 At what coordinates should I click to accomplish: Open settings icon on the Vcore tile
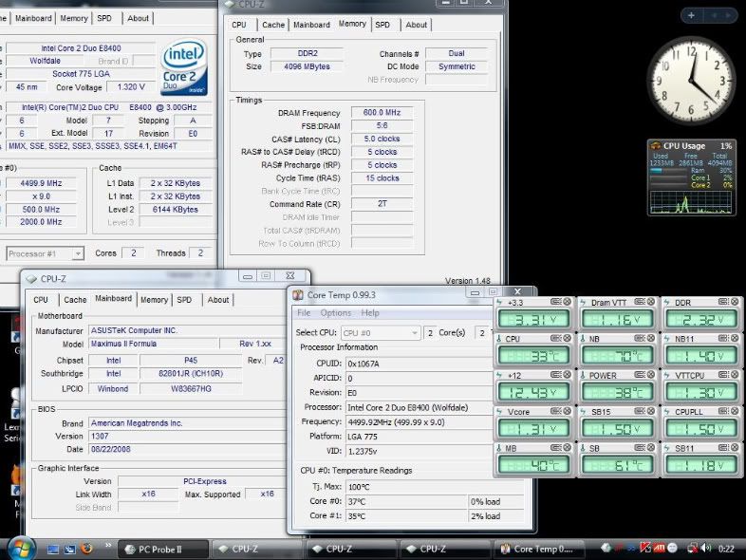[556, 411]
